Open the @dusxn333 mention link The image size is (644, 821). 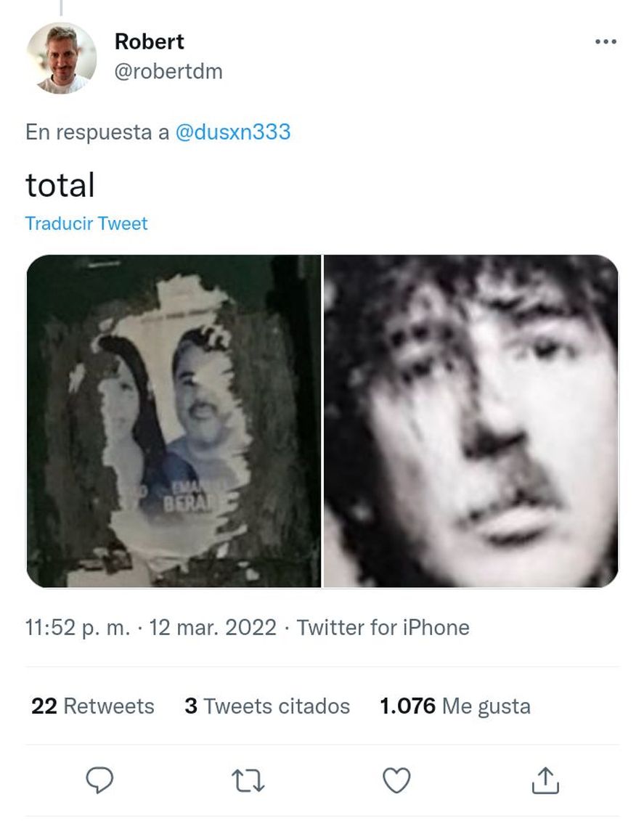(232, 132)
